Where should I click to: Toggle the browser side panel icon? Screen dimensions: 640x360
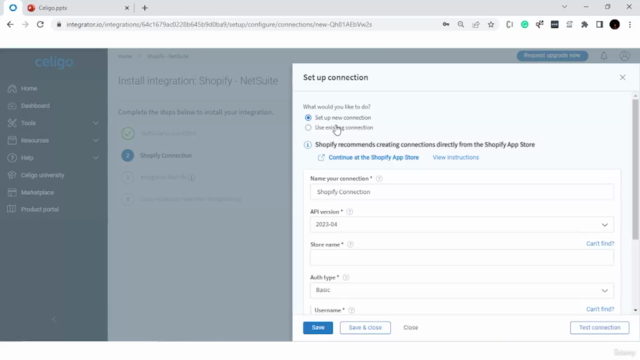[x=599, y=24]
